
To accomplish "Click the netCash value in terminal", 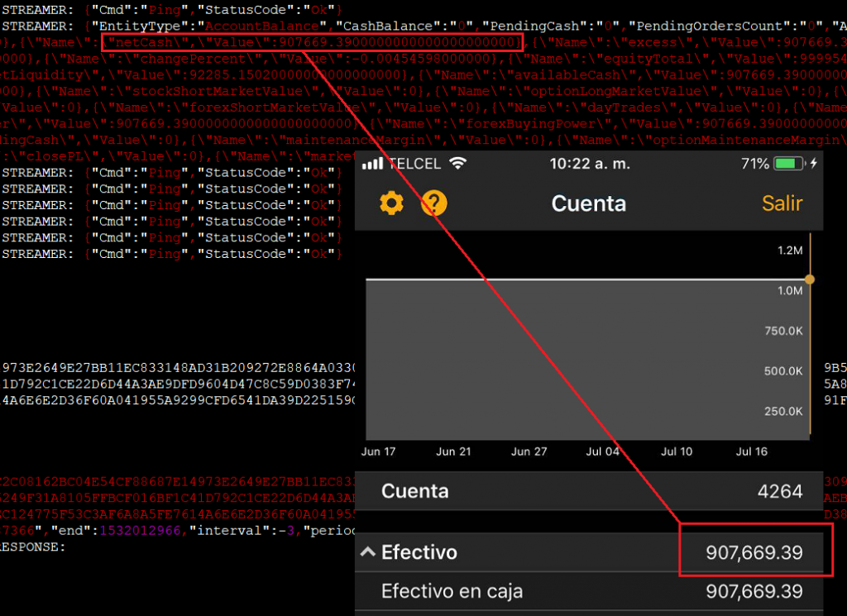I will tap(397, 42).
